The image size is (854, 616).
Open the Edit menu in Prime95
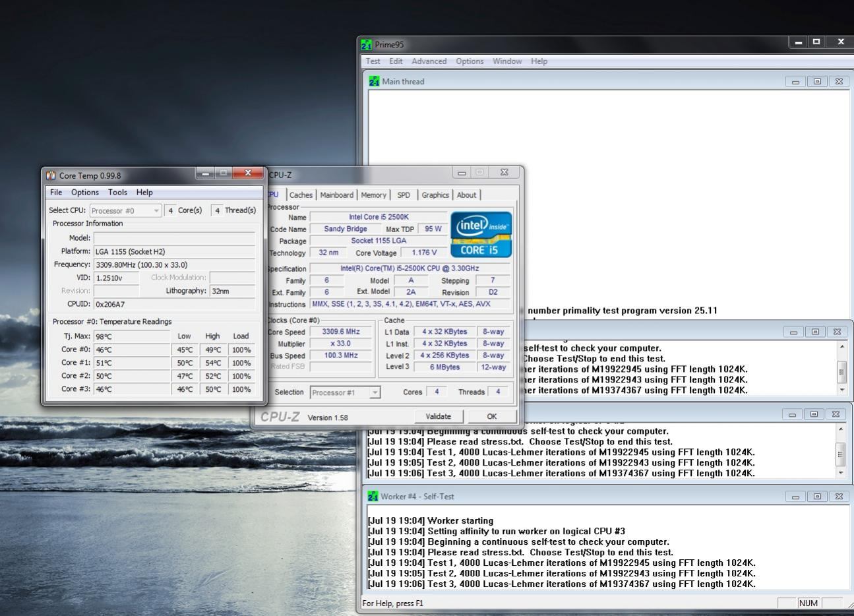coord(396,61)
